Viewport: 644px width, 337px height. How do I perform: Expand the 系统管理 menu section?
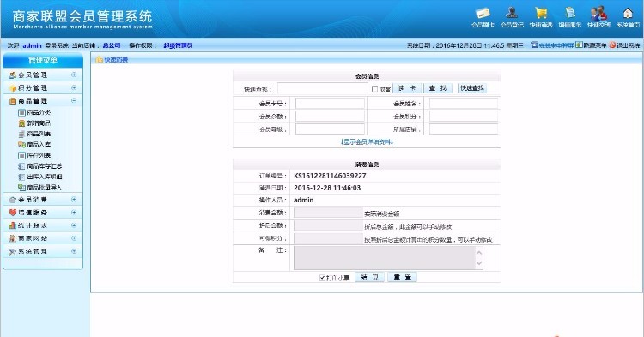point(74,251)
